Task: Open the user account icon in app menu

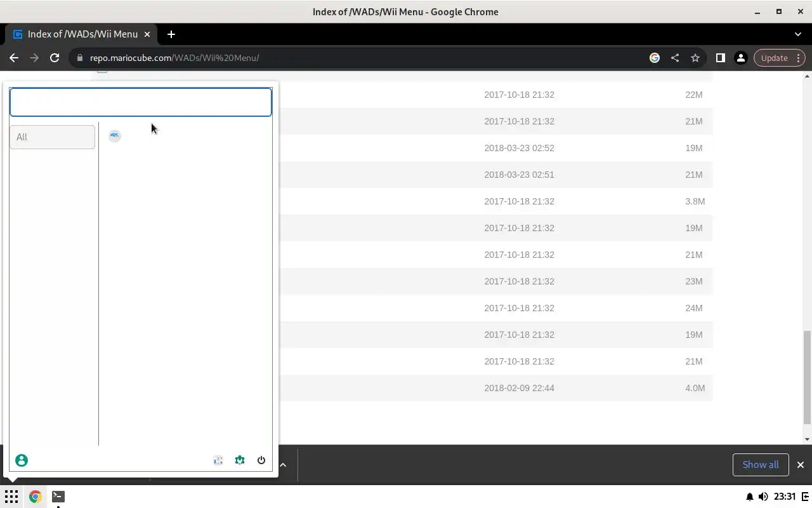Action: pos(22,460)
